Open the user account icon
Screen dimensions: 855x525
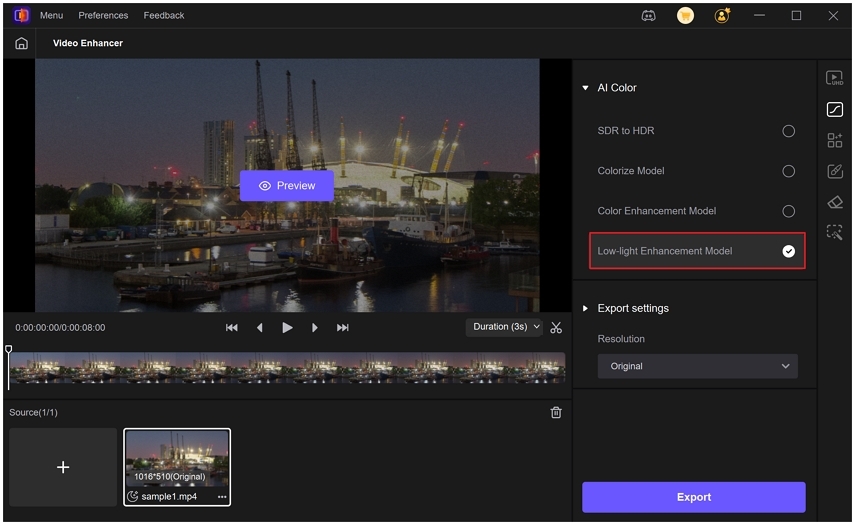pyautogui.click(x=722, y=16)
